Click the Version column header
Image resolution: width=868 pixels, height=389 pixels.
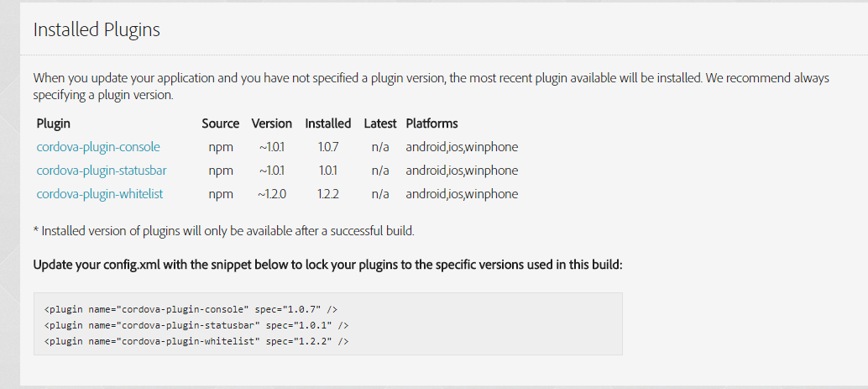click(x=272, y=124)
